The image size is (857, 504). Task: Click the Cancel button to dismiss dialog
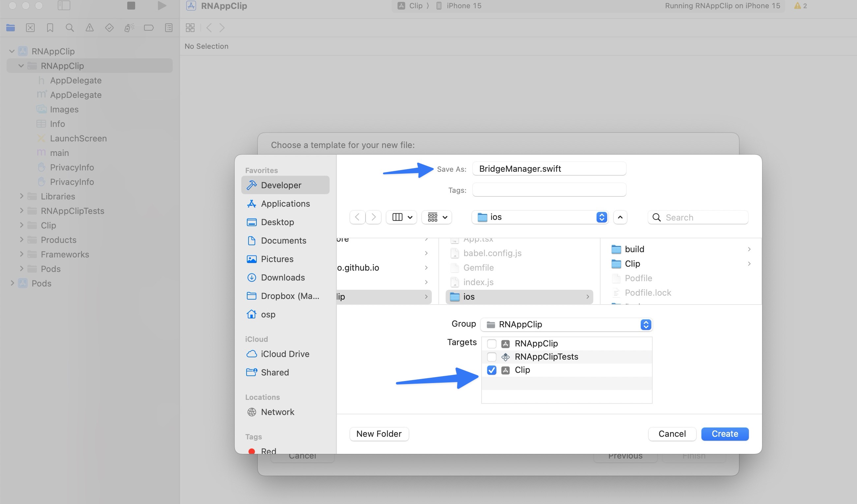tap(672, 433)
